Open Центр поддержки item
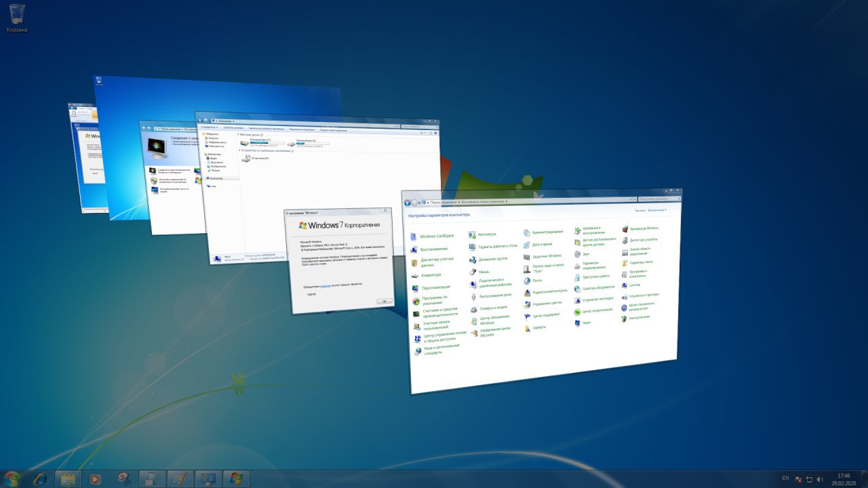 point(542,316)
